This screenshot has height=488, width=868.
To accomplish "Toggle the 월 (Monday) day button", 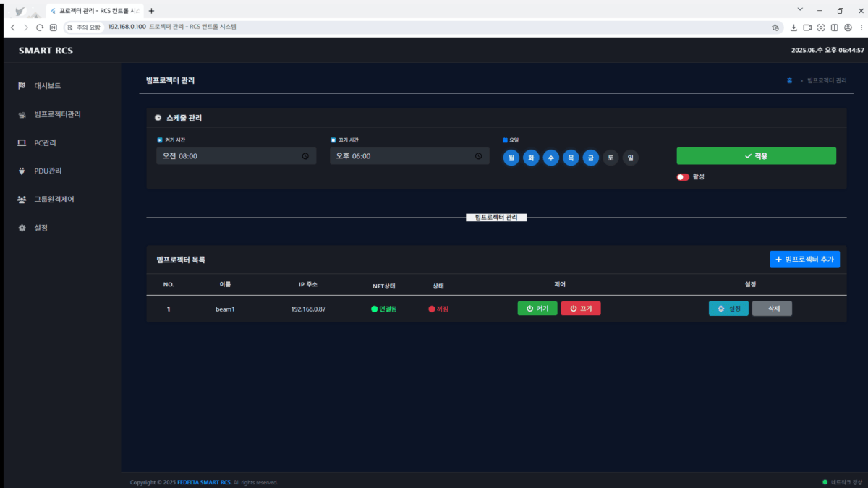I will tap(511, 158).
